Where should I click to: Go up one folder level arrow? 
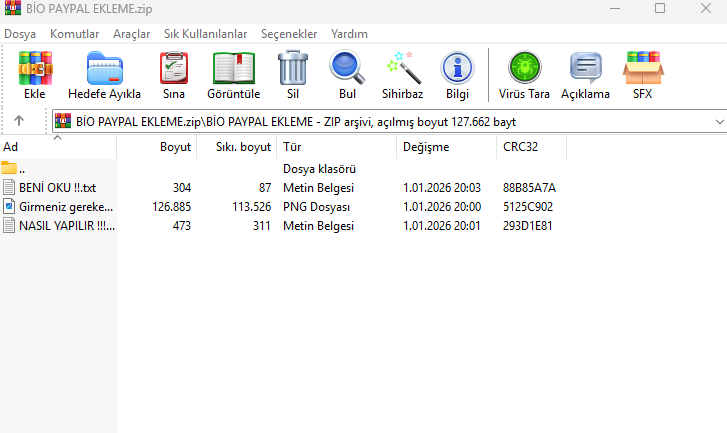tap(19, 121)
